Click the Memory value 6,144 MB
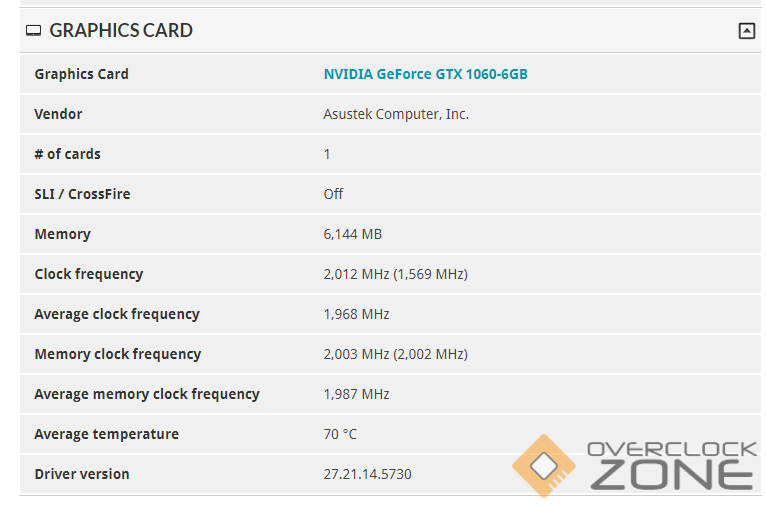Screen dimensions: 767x508 (352, 234)
